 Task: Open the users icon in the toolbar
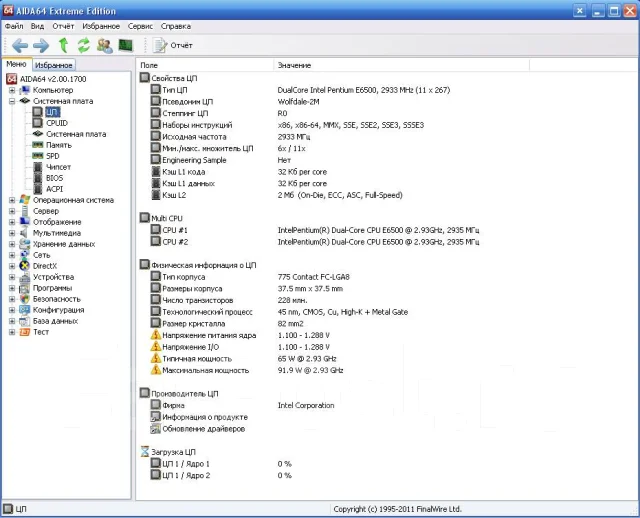(104, 45)
